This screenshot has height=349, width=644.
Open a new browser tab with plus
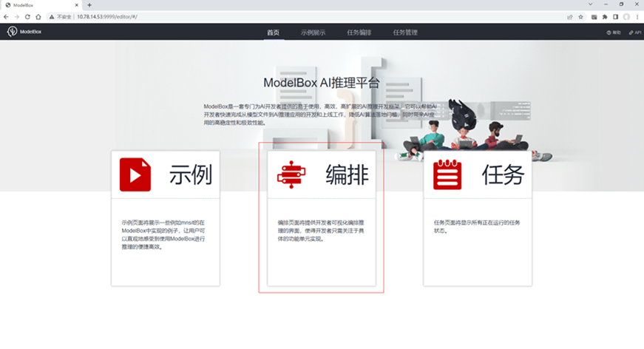click(89, 5)
